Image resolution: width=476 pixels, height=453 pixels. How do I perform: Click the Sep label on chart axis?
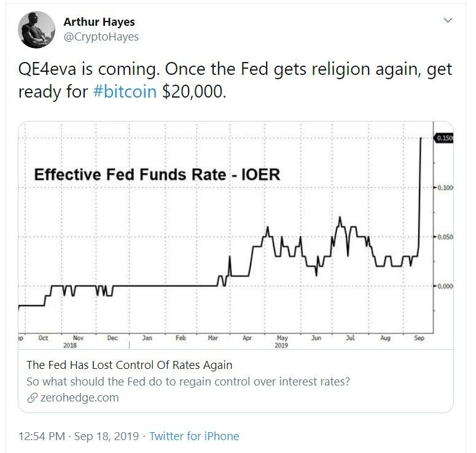419,338
